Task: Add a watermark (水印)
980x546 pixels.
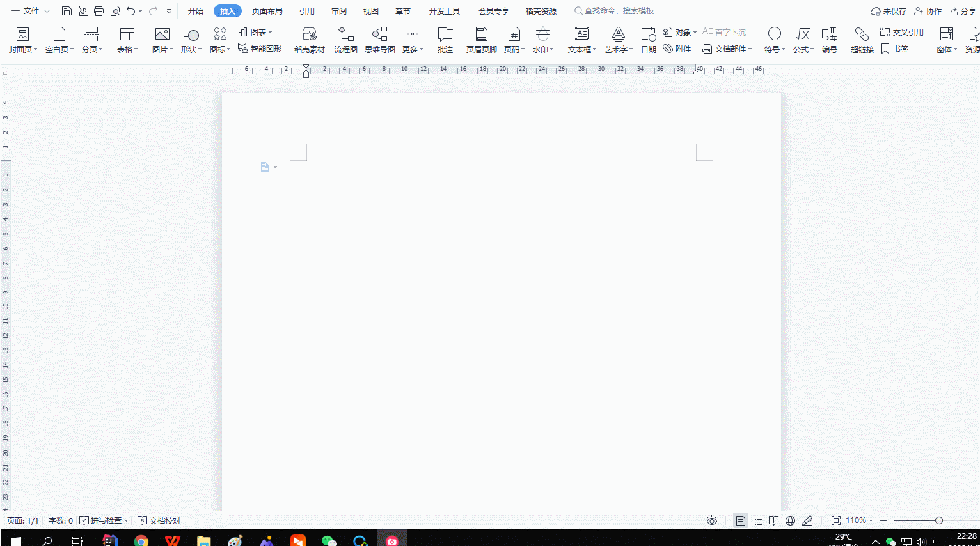Action: tap(543, 40)
